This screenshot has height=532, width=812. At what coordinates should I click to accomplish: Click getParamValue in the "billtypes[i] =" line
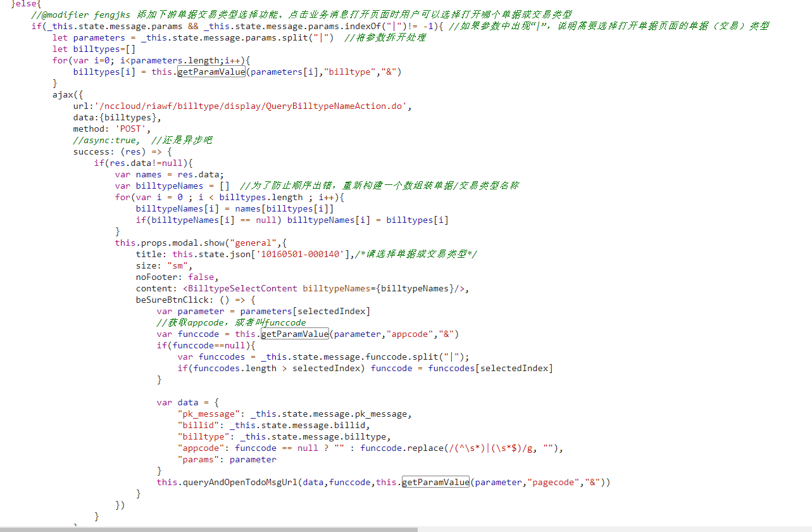click(211, 72)
